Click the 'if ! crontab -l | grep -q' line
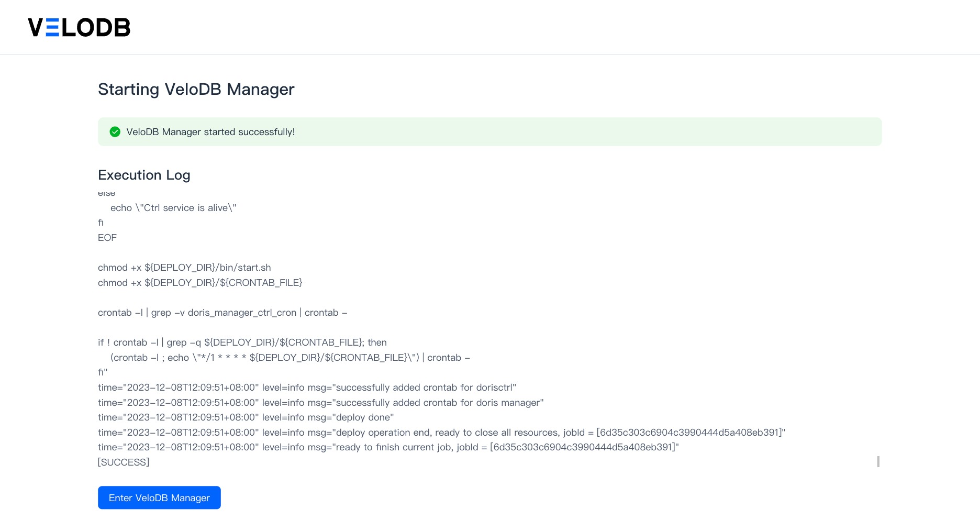The width and height of the screenshot is (980, 531). coord(242,342)
